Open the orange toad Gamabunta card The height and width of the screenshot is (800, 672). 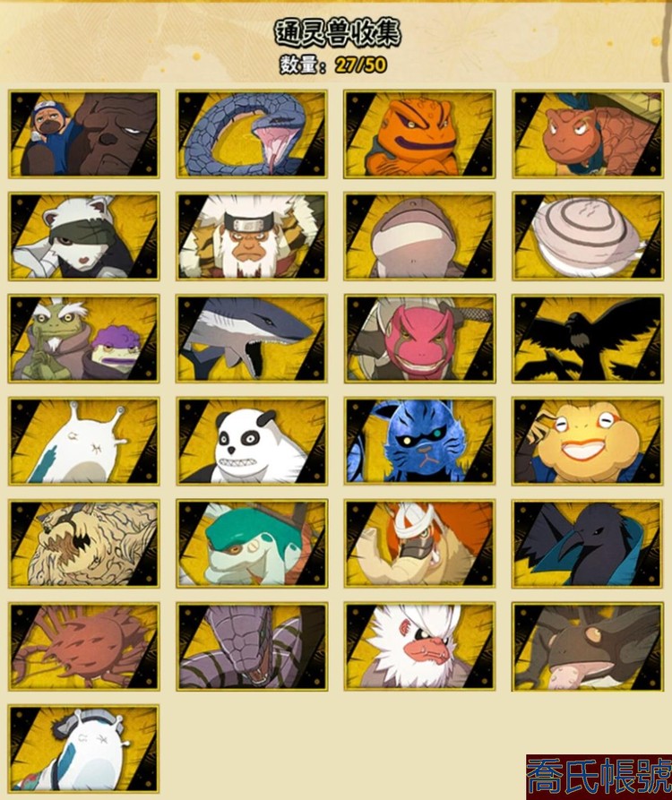coord(419,134)
